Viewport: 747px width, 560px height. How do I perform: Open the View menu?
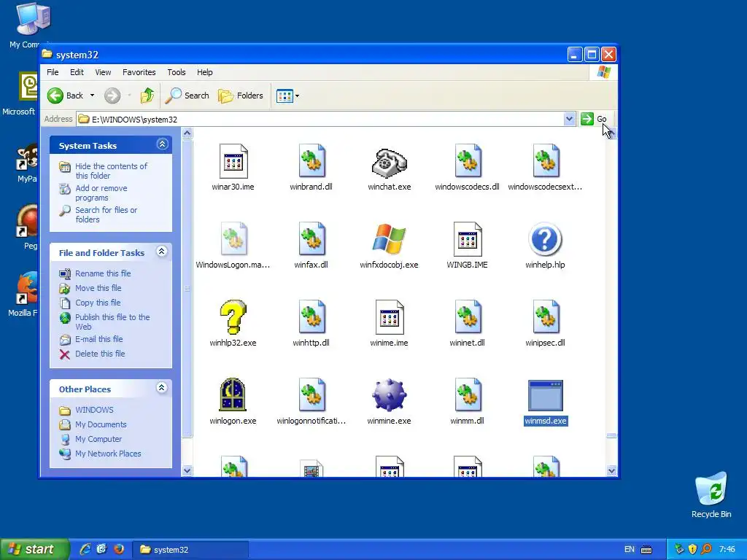(x=103, y=72)
